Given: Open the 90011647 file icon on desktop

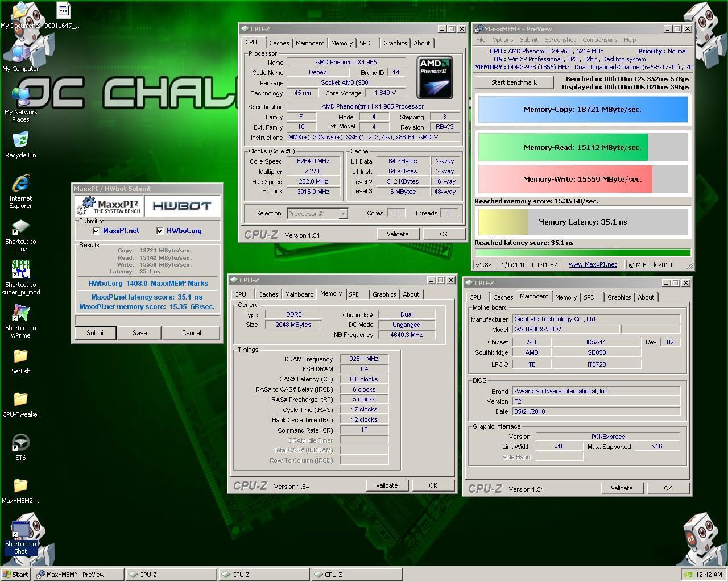Looking at the screenshot, I should [x=63, y=15].
